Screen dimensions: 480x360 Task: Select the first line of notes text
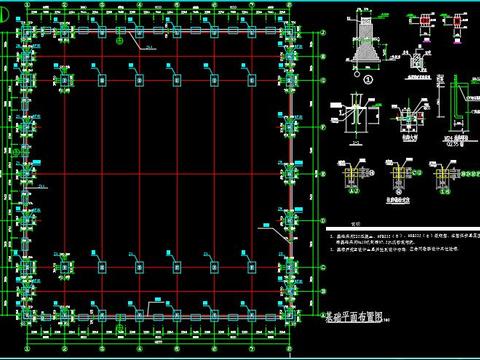pos(405,236)
